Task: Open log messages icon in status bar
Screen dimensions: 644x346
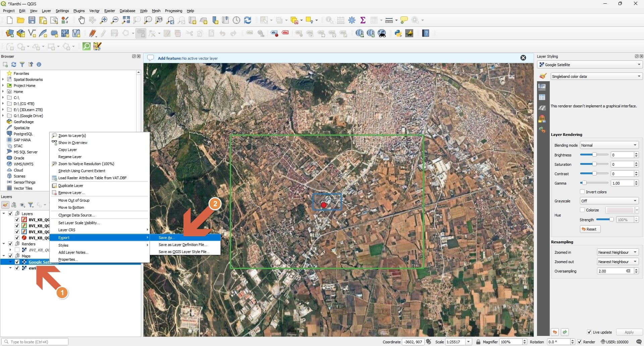Action: point(639,342)
